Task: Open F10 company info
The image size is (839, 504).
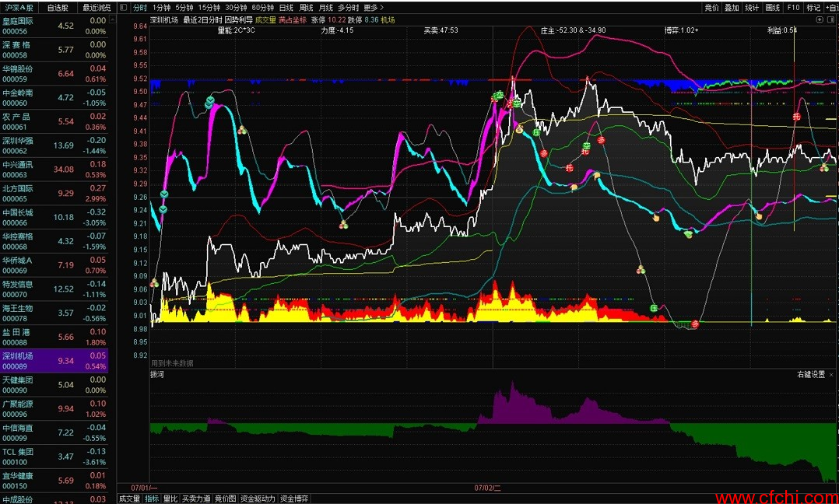Action: point(794,8)
